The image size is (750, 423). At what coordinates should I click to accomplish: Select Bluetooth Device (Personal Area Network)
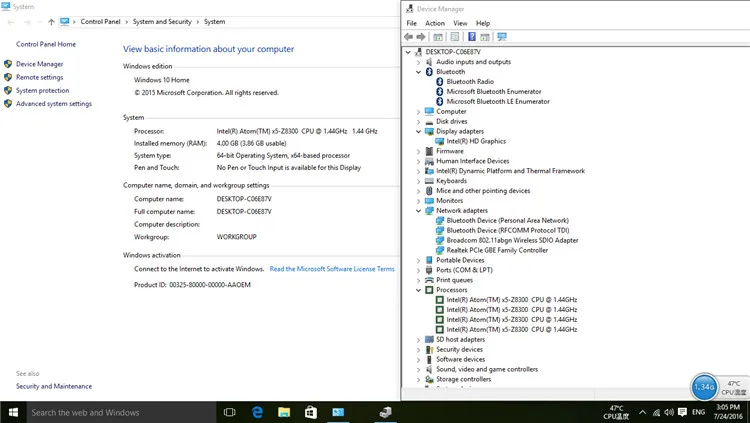[507, 221]
